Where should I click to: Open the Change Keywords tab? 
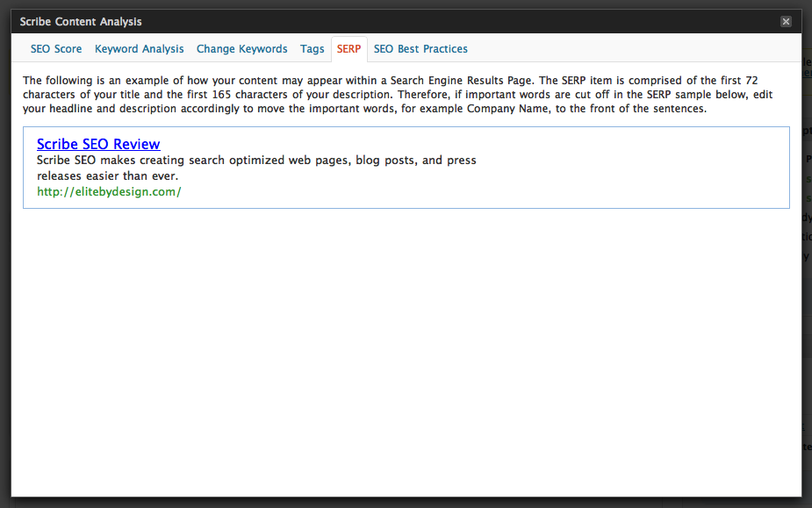(x=241, y=48)
